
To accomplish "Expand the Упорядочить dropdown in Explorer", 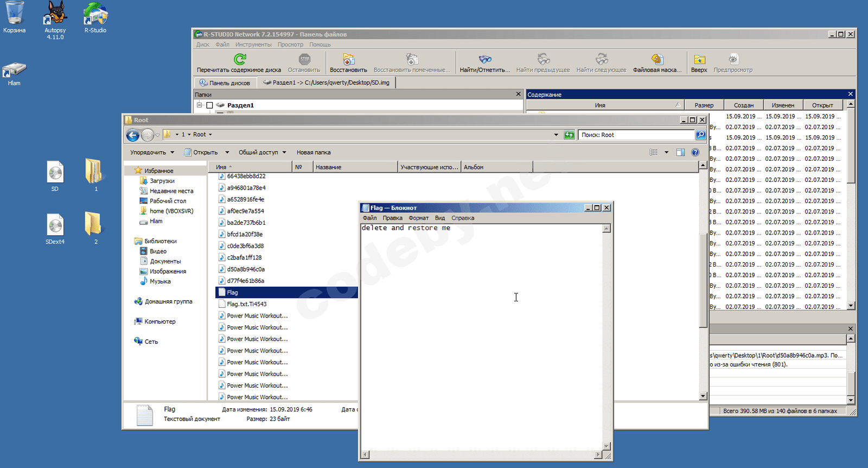I will click(x=152, y=153).
